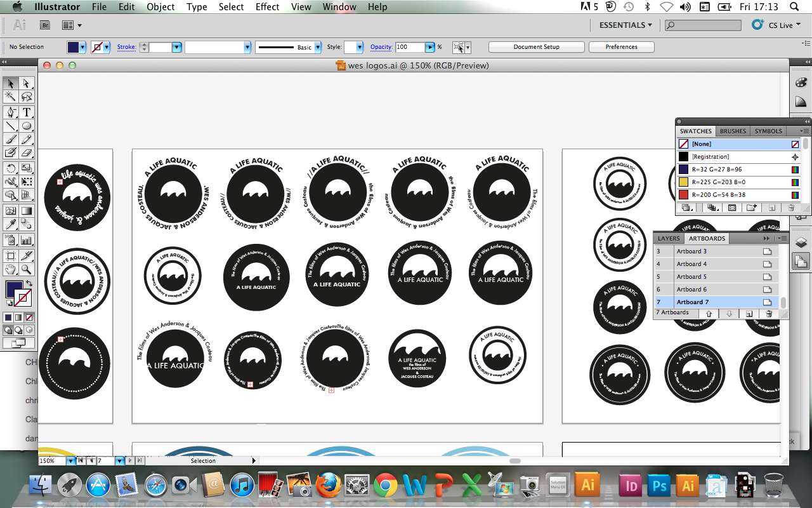This screenshot has height=508, width=812.
Task: Open graphic Style dropdown
Action: (360, 47)
